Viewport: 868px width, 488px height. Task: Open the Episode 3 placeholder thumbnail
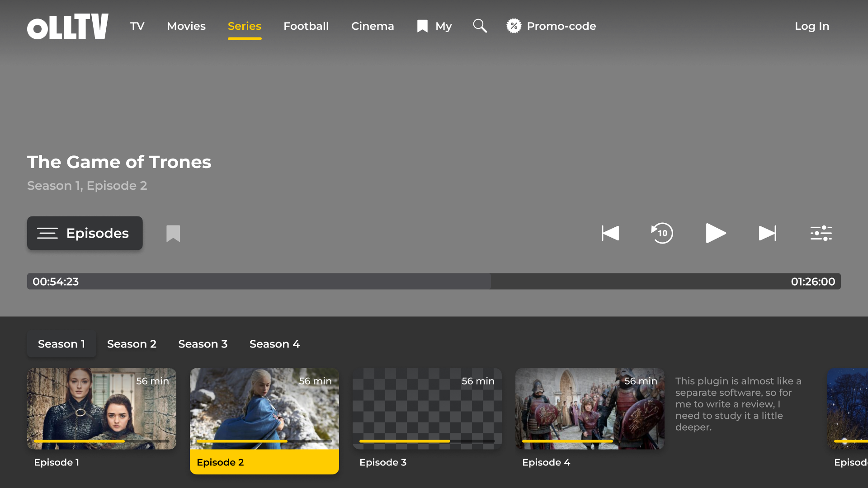(427, 409)
